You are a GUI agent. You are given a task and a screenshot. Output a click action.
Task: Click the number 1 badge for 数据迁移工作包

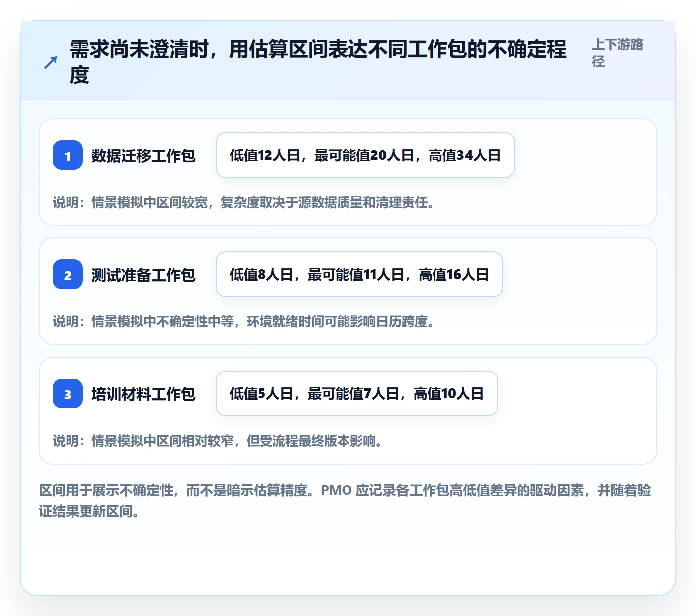(x=68, y=155)
